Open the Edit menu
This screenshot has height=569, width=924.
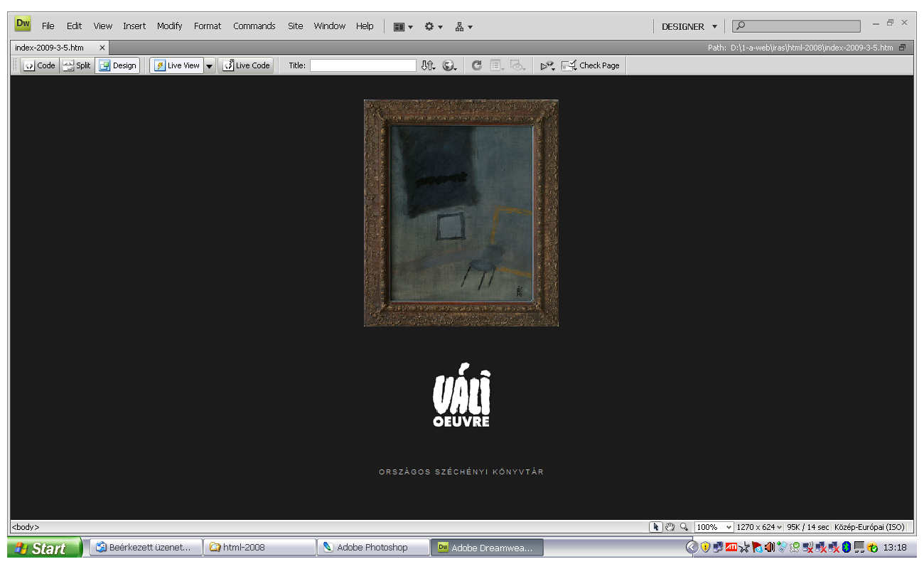click(74, 26)
